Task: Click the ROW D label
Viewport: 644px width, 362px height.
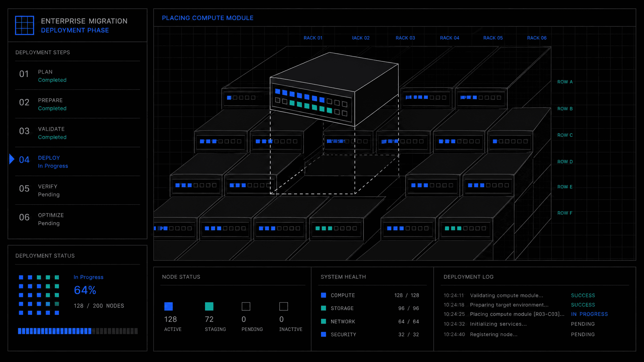Action: pyautogui.click(x=565, y=162)
